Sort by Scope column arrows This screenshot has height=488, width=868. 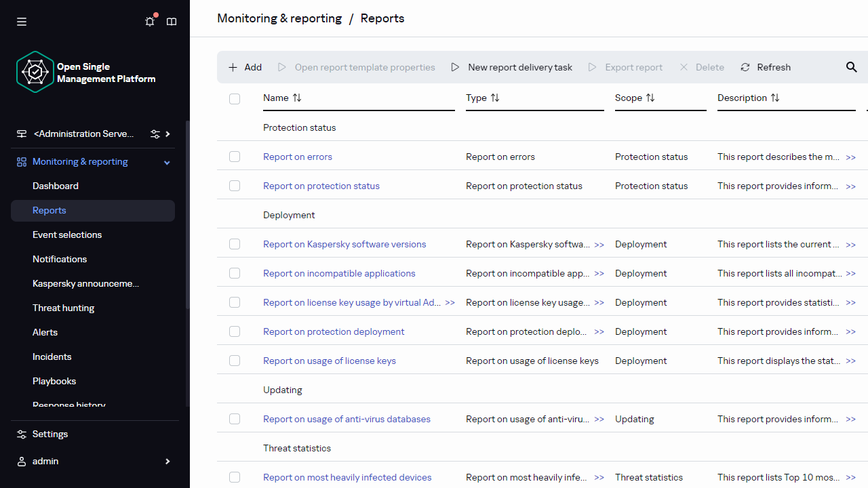click(650, 98)
